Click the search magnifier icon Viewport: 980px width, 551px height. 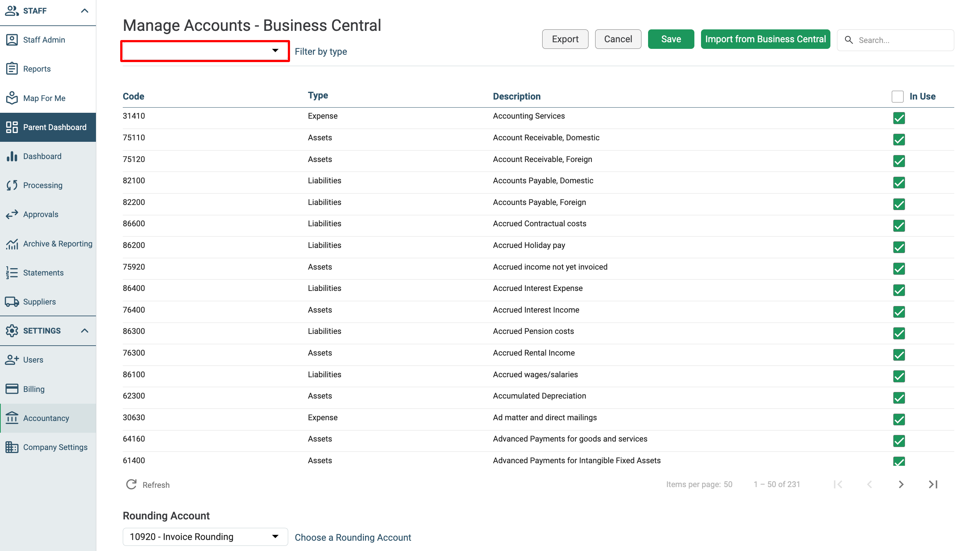[849, 40]
